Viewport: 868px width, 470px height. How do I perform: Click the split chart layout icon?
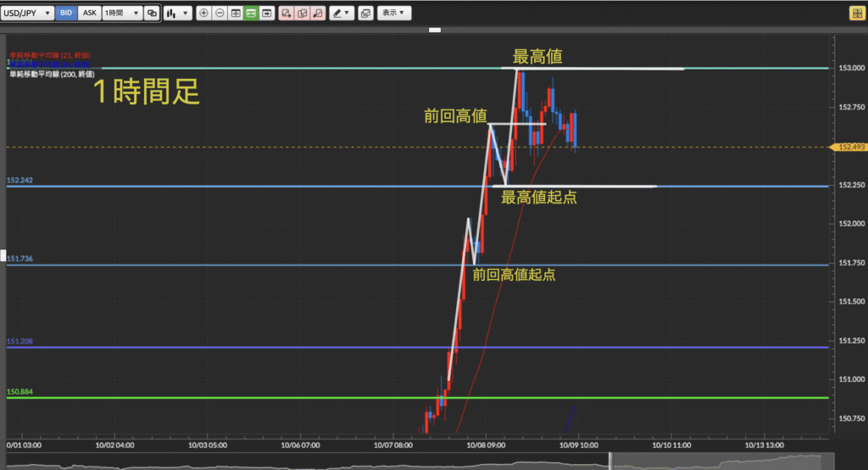[x=236, y=14]
